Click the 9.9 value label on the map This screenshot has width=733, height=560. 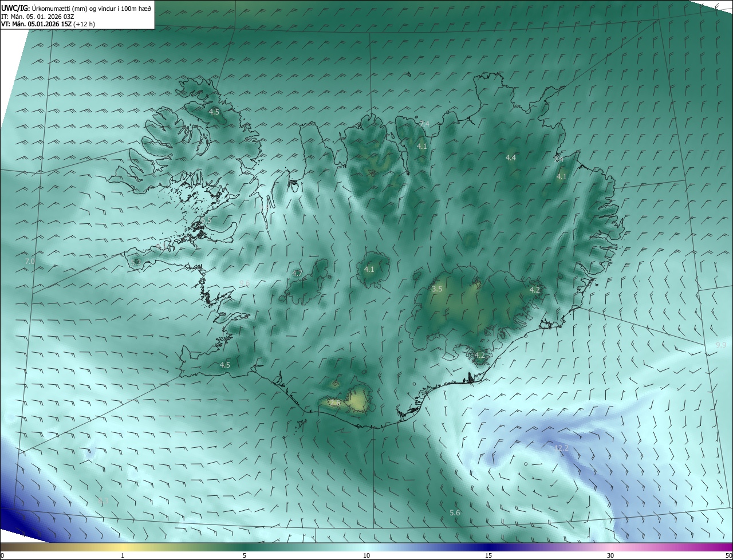pyautogui.click(x=721, y=345)
